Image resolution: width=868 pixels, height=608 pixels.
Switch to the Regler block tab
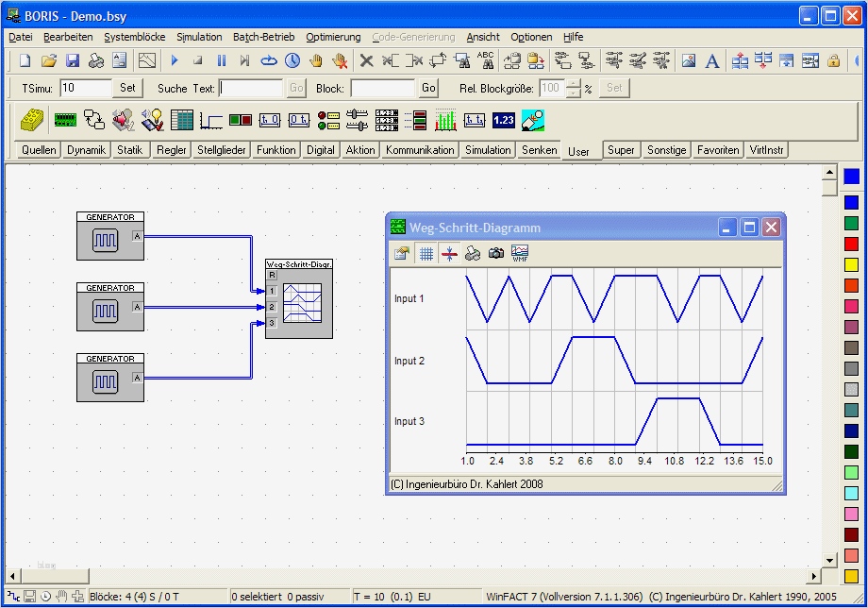pos(171,150)
